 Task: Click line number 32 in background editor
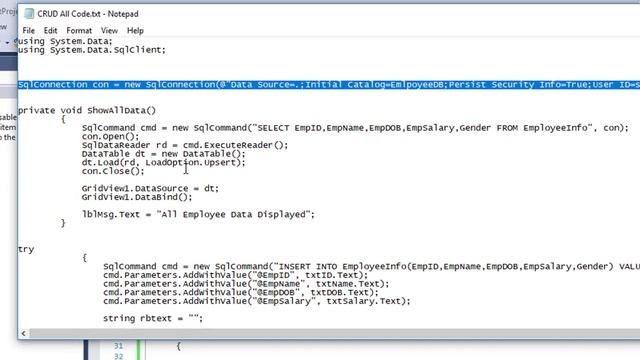tap(118, 356)
